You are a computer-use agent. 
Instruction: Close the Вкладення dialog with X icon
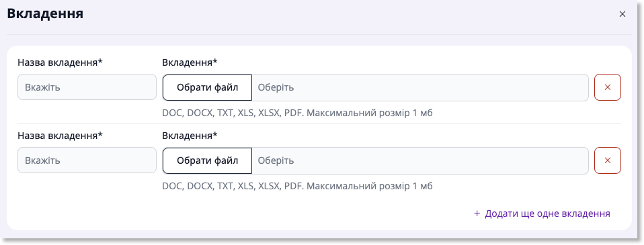point(622,14)
